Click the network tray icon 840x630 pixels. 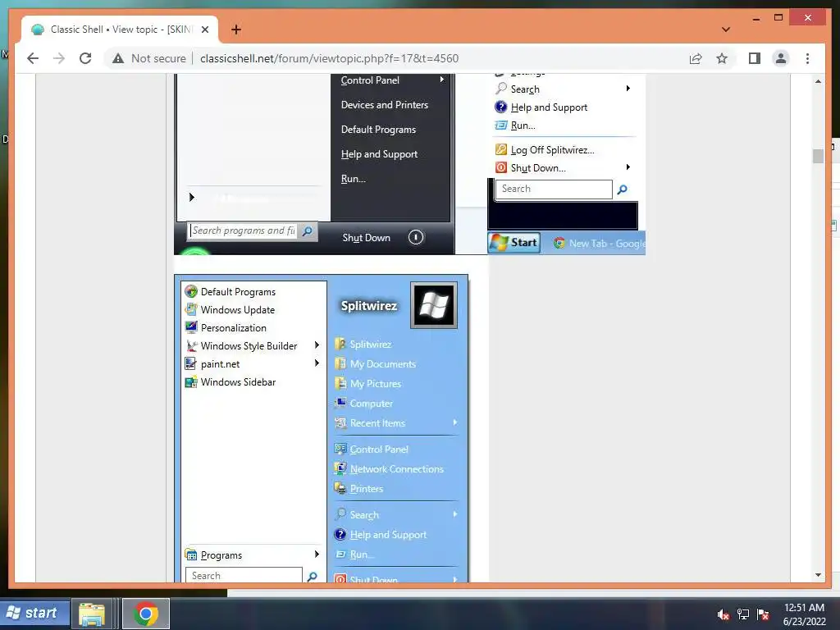743,614
